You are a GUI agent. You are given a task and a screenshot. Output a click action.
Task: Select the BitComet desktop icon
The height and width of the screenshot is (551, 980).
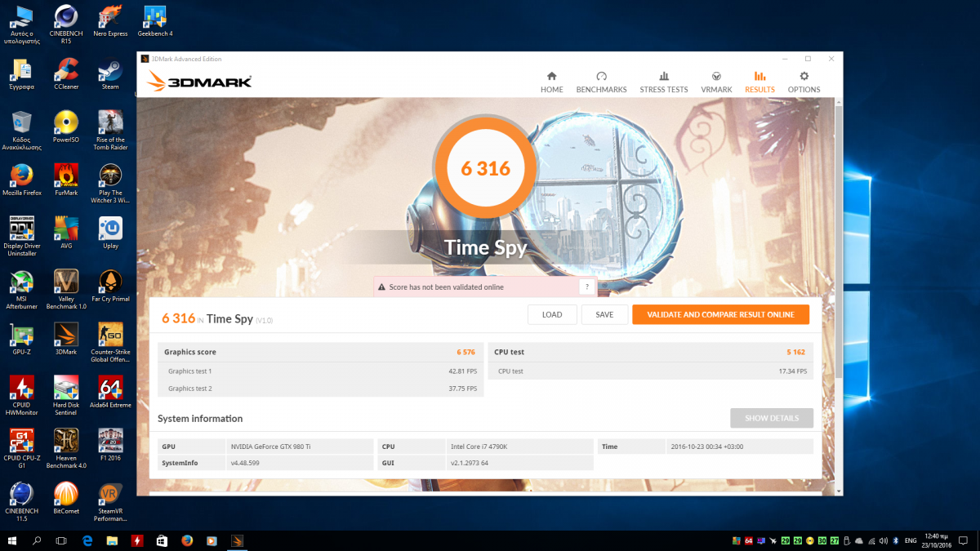[x=66, y=499]
